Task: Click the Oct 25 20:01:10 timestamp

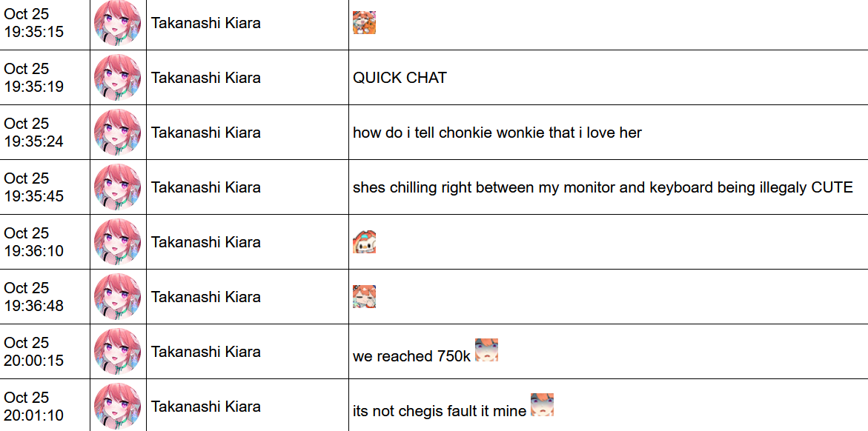Action: click(x=34, y=406)
